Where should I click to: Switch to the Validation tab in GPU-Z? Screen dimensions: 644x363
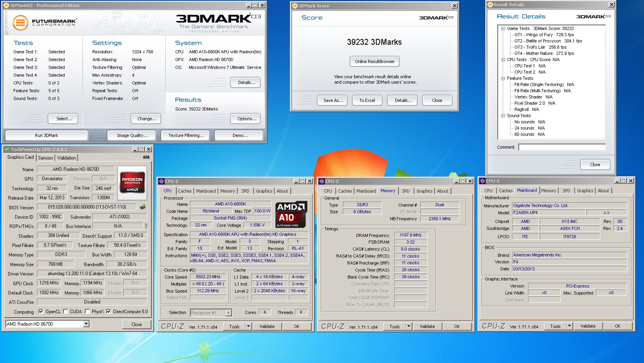click(x=67, y=158)
